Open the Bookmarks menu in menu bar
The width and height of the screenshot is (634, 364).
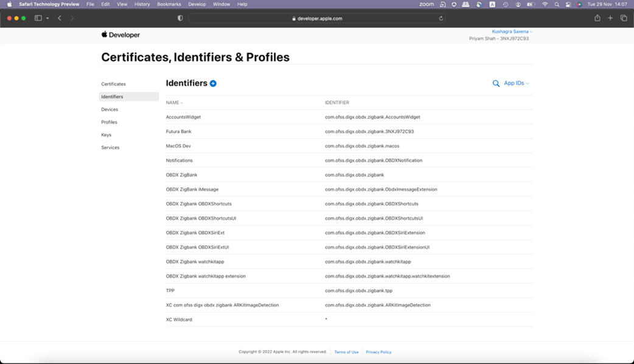pyautogui.click(x=169, y=4)
